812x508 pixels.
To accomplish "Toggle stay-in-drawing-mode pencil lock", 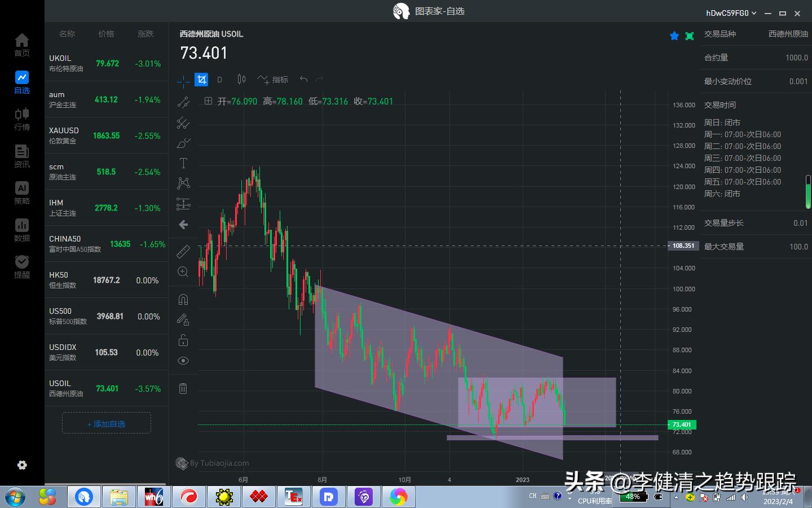I will pyautogui.click(x=183, y=319).
